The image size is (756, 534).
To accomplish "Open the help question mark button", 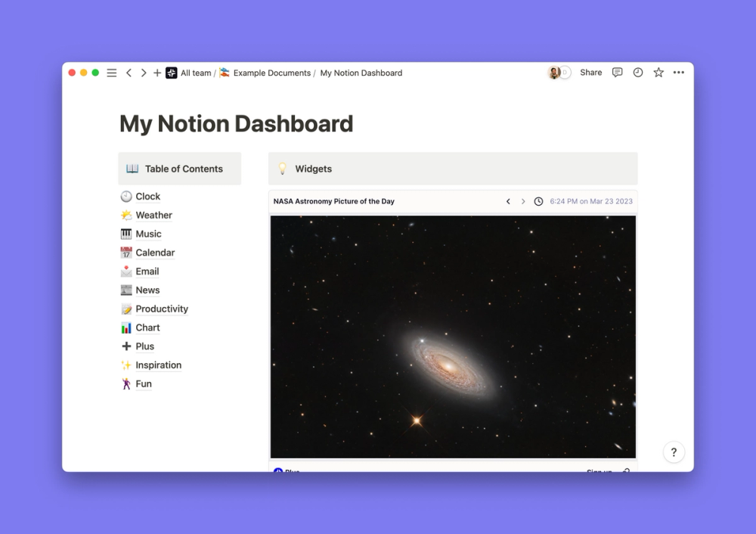I will click(674, 452).
